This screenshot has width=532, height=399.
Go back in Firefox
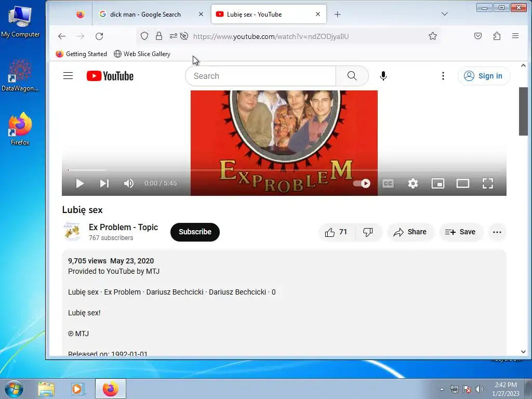click(x=62, y=36)
